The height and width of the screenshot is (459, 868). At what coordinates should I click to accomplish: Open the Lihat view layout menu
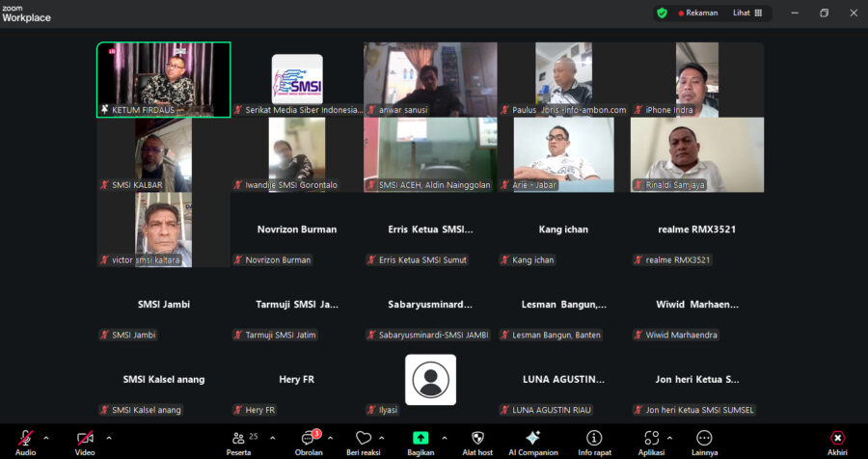click(747, 13)
